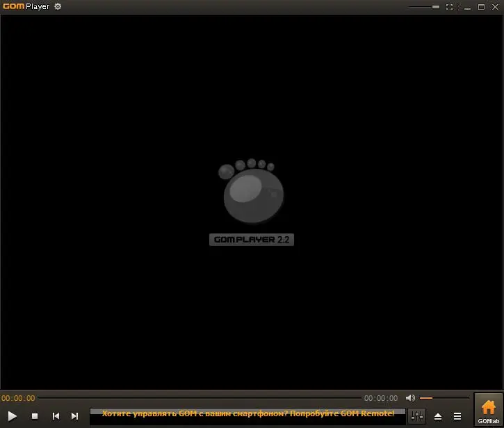The height and width of the screenshot is (428, 504).
Task: Minimize the GOM Player window
Action: [x=467, y=7]
